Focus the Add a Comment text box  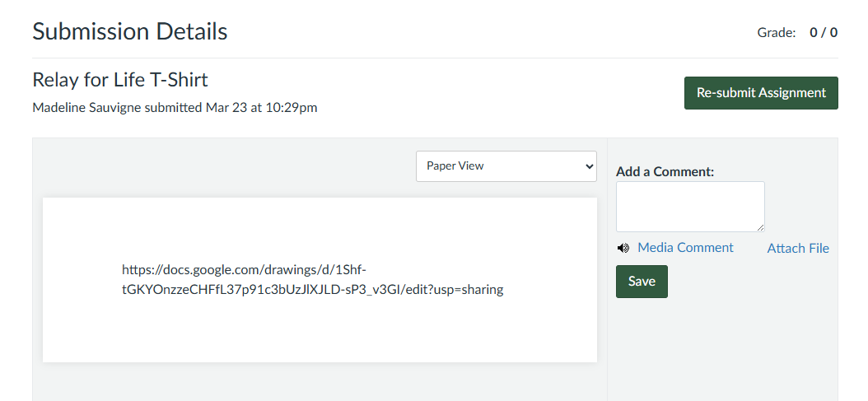pyautogui.click(x=690, y=206)
